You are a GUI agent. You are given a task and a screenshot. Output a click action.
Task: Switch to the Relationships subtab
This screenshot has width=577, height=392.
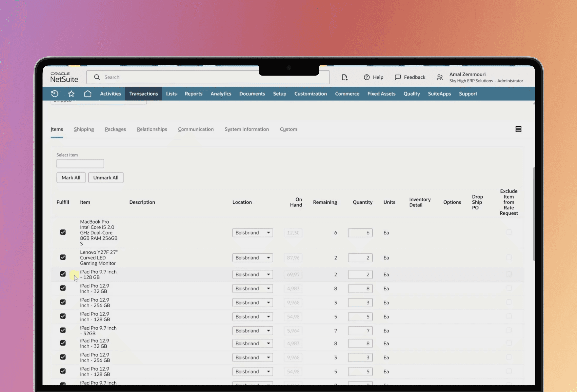point(152,129)
